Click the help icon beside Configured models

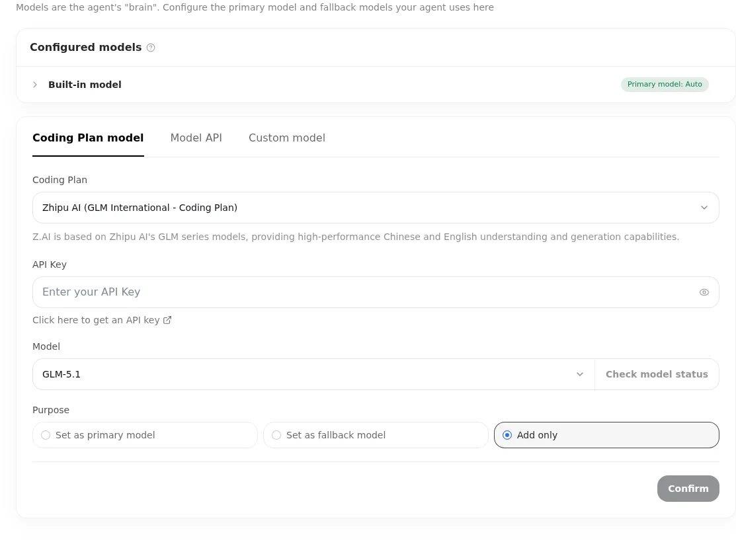coord(151,48)
